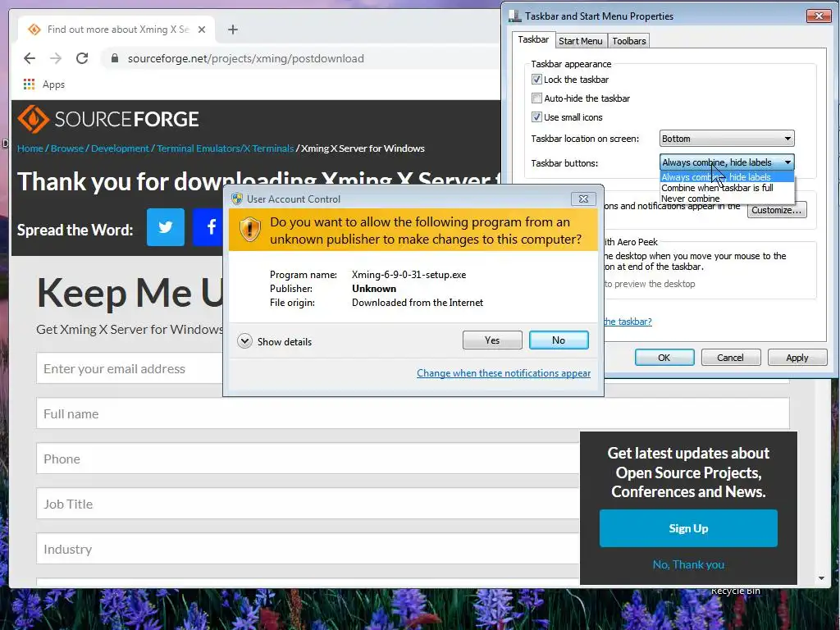Close the Xming browser tab
This screenshot has height=630, width=840.
coord(202,30)
